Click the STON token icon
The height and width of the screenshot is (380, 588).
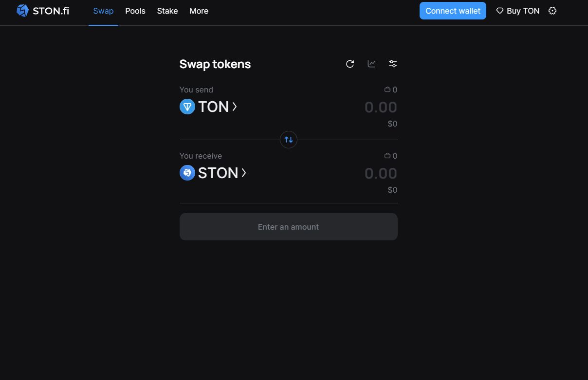tap(187, 173)
